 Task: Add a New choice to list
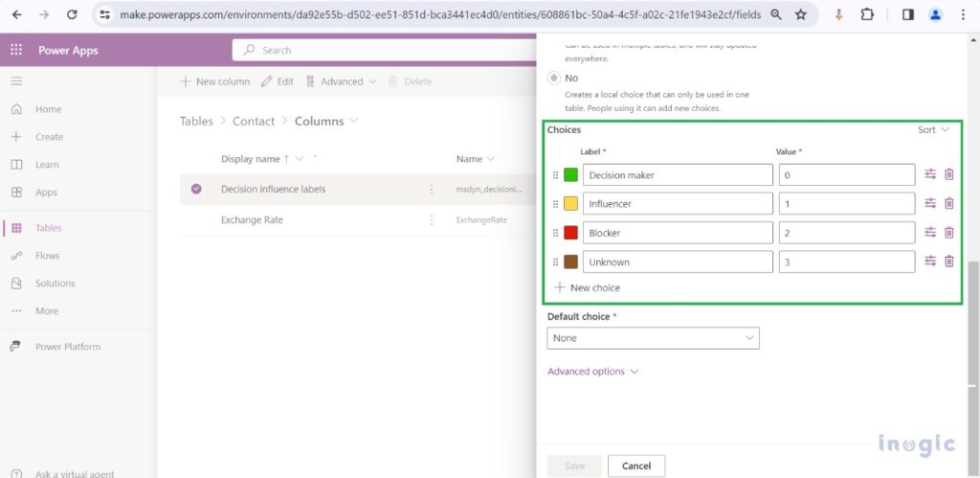pyautogui.click(x=587, y=287)
